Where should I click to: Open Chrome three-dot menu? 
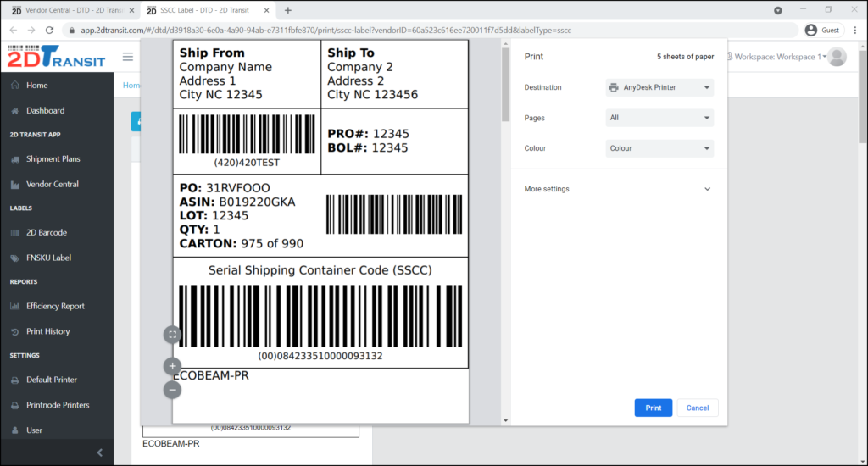coord(855,30)
